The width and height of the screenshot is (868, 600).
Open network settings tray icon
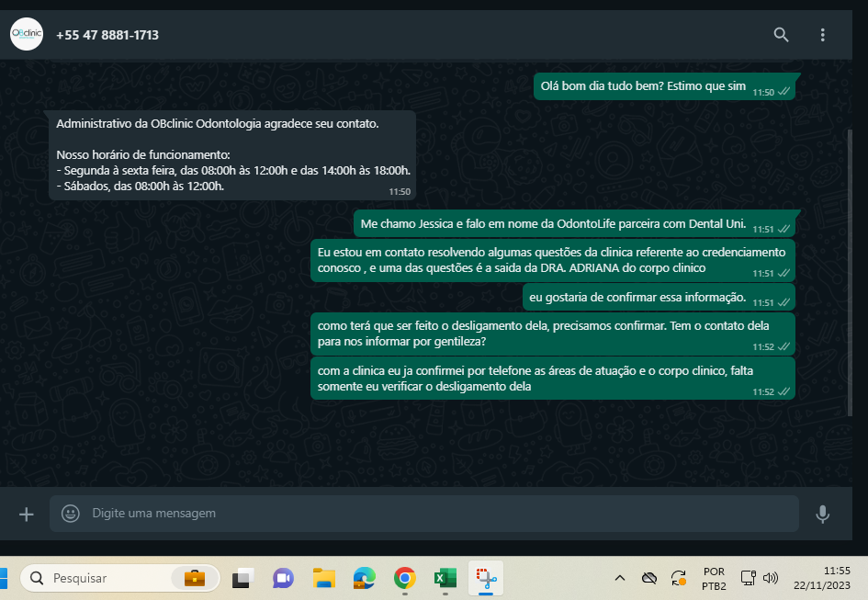(x=748, y=578)
